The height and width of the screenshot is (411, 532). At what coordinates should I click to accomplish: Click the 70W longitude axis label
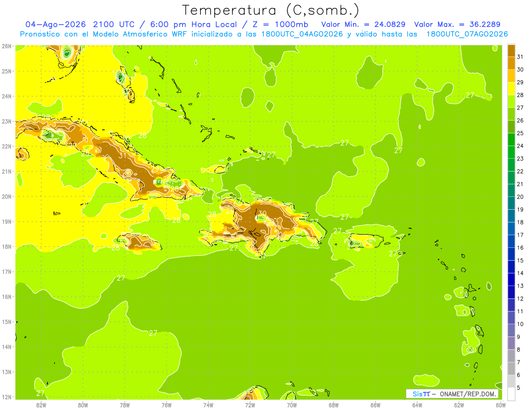click(x=292, y=405)
